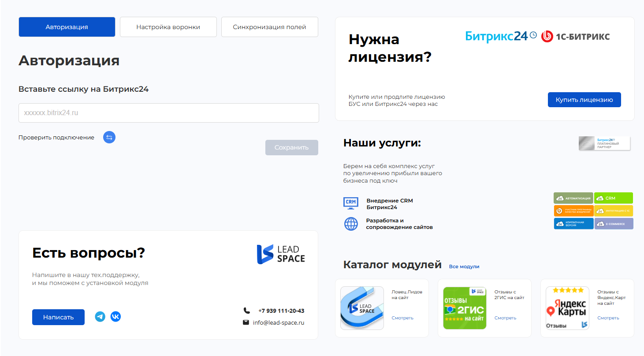Click the Битрикс24 logo

(501, 36)
